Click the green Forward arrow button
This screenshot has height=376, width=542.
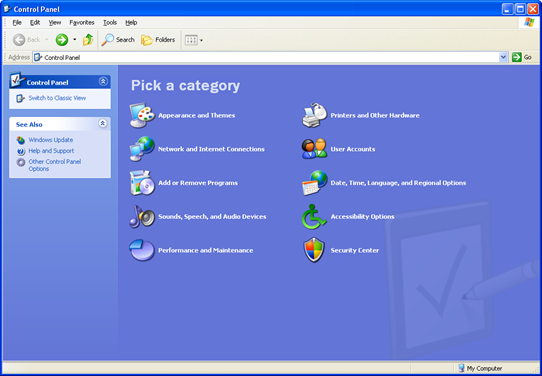(x=62, y=40)
